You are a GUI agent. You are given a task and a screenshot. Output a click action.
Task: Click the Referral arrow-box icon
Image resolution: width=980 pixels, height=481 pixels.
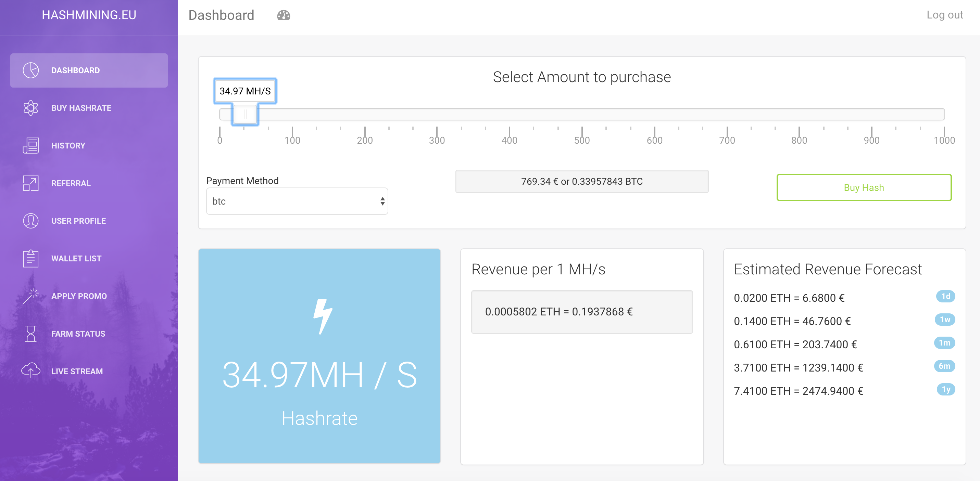pos(30,183)
